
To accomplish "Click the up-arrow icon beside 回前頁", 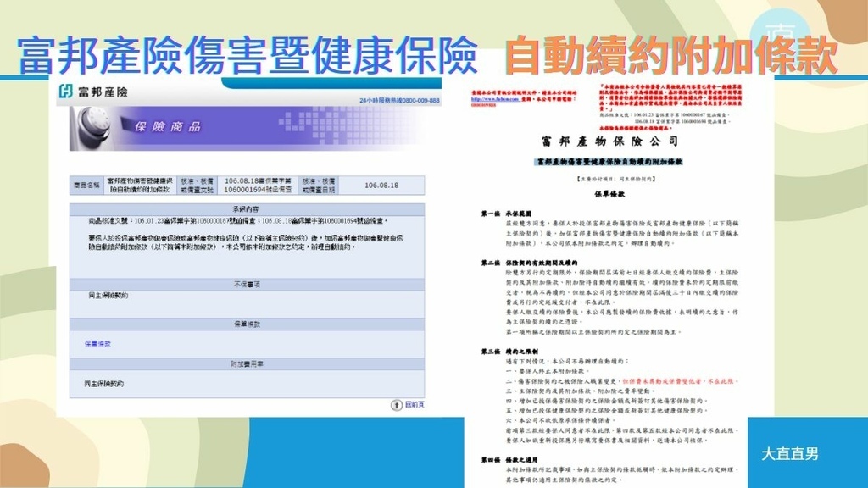I will pos(397,405).
